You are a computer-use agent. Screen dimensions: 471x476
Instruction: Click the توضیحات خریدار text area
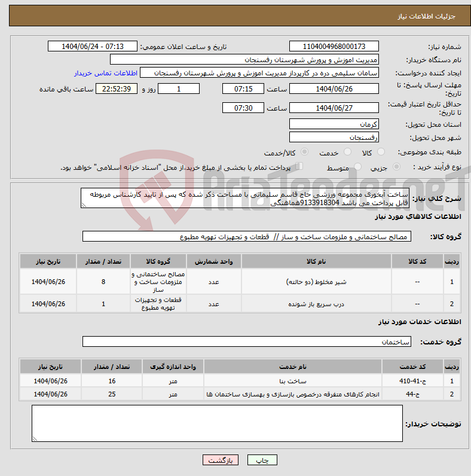(218, 423)
